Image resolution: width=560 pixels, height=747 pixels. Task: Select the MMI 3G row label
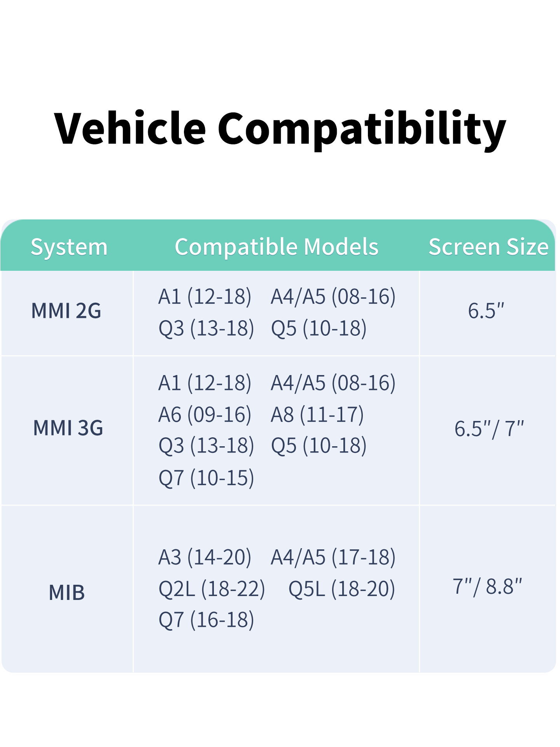point(68,428)
